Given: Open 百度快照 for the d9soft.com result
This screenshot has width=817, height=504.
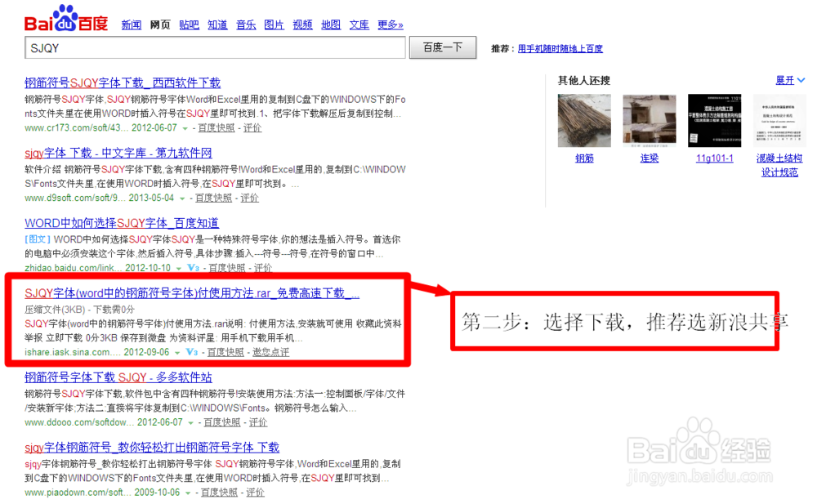Looking at the screenshot, I should coord(213,198).
